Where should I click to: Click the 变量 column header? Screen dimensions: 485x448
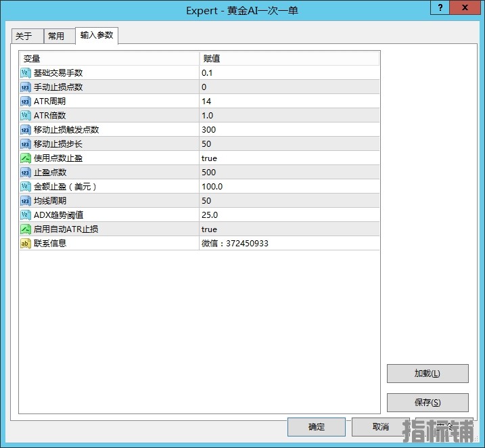click(x=108, y=59)
